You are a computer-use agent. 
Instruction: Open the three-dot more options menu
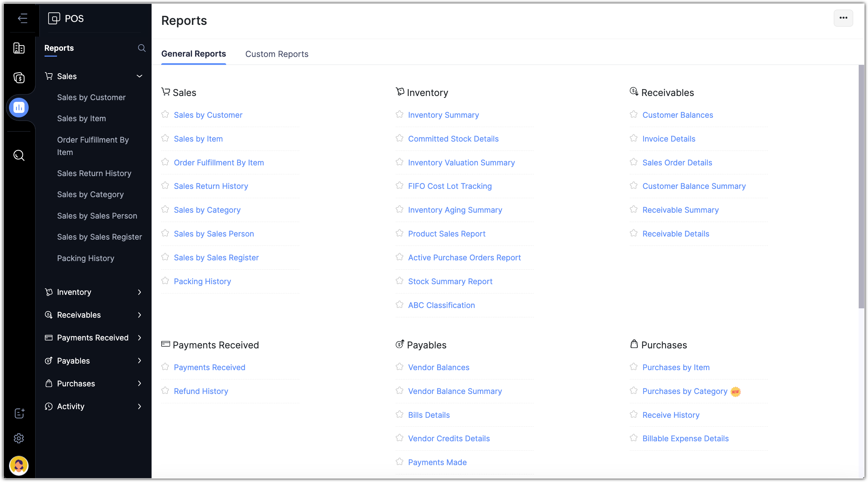point(843,18)
